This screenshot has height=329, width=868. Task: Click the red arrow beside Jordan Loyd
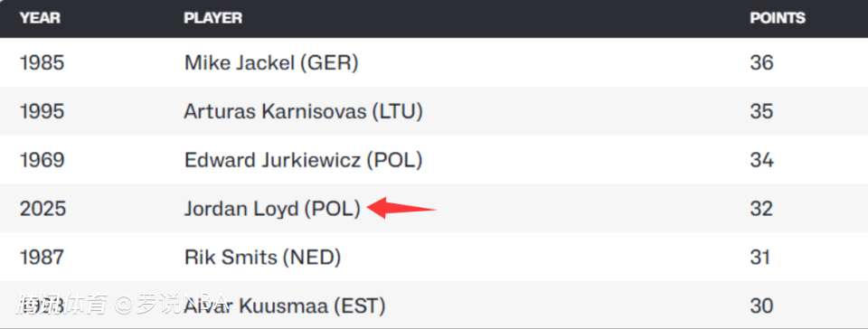click(x=401, y=209)
